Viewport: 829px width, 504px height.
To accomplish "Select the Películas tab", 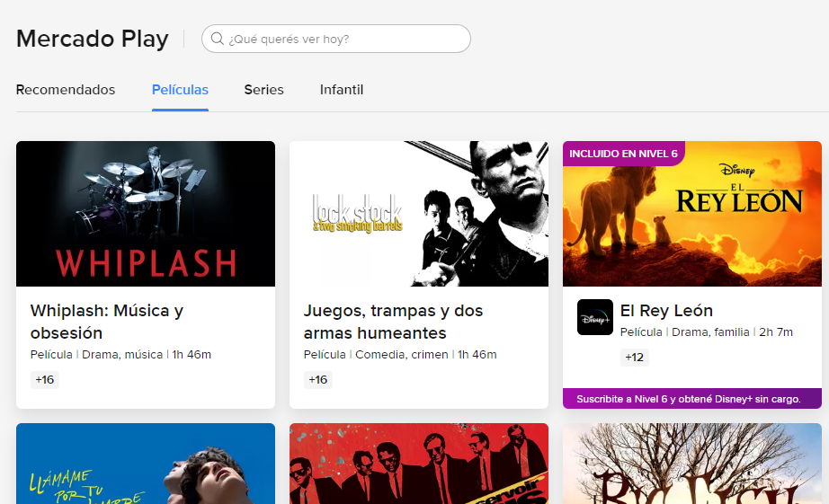I will [x=180, y=90].
